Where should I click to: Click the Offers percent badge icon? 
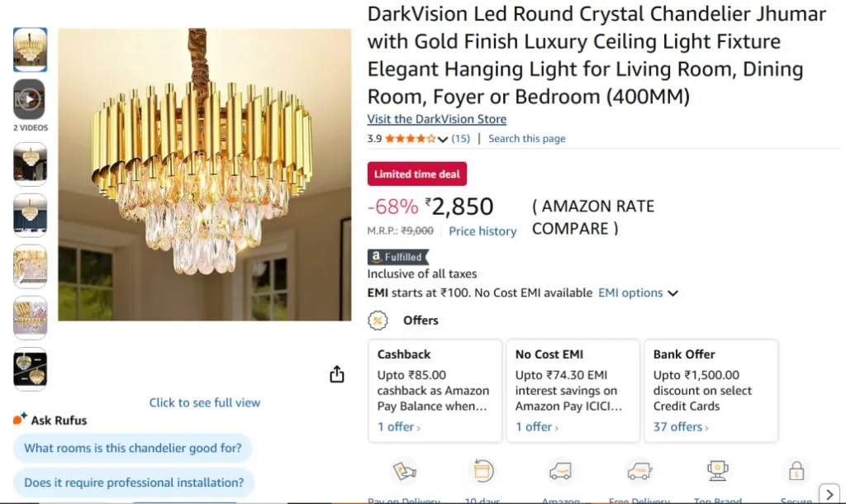point(378,321)
